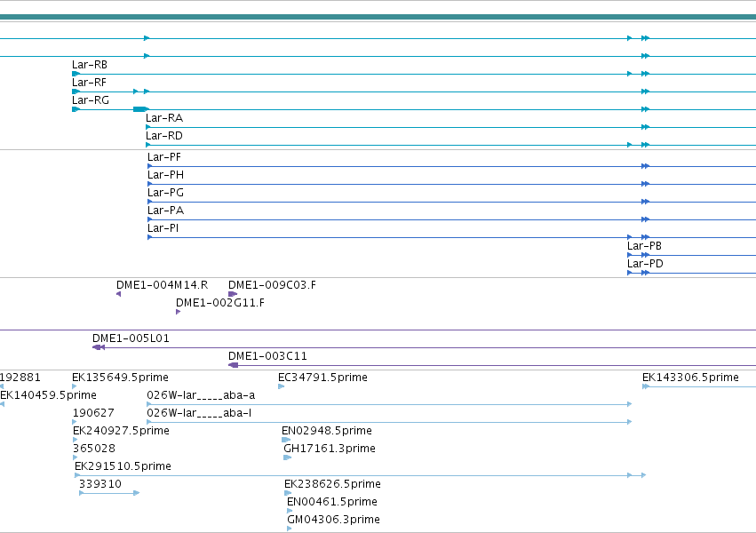Click the thick exon block on Lar-RG
Image resolution: width=756 pixels, height=533 pixels.
point(139,109)
